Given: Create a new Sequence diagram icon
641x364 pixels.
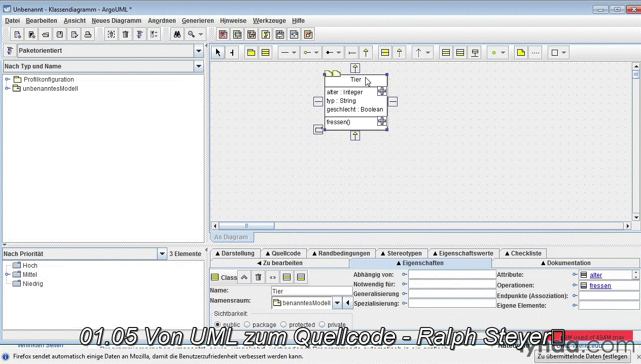Looking at the screenshot, I should [252, 34].
